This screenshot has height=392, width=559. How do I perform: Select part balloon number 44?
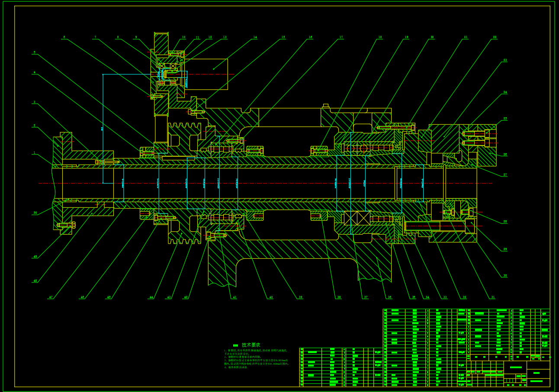tap(151, 297)
